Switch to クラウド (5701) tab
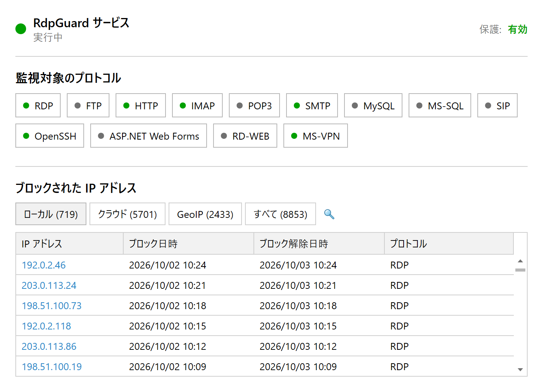This screenshot has width=543, height=392. 127,214
